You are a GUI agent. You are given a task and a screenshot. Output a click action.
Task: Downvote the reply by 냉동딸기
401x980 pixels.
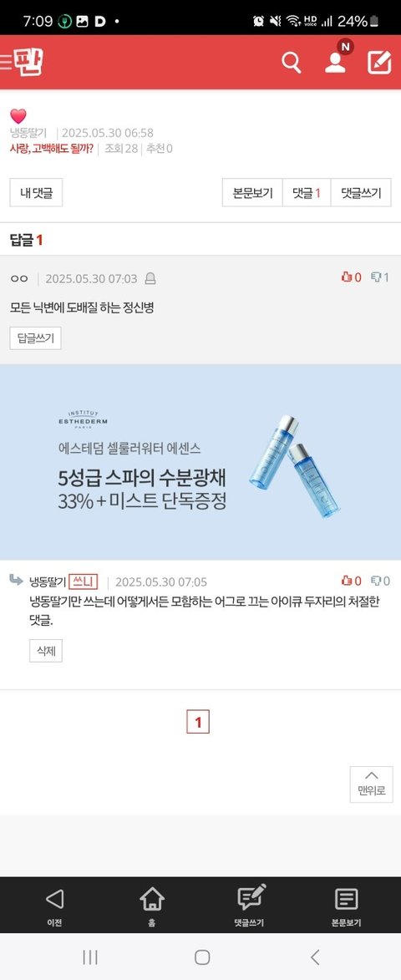click(x=380, y=581)
